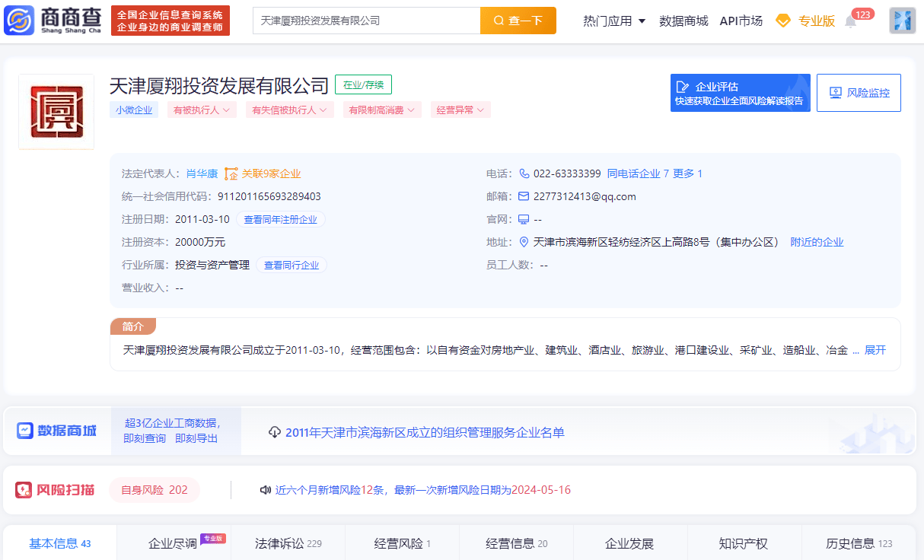924x560 pixels.
Task: Click the 查看同年注册企业 link
Action: [280, 219]
